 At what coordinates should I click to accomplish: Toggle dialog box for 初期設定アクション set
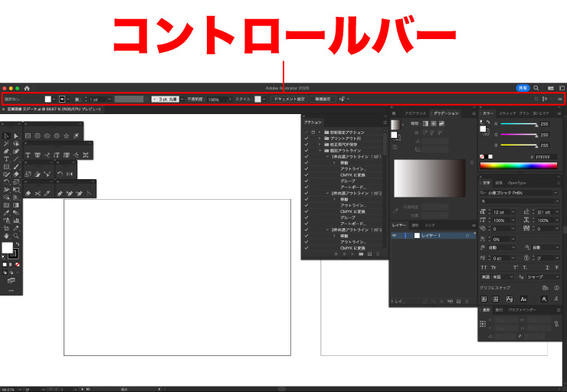(313, 132)
